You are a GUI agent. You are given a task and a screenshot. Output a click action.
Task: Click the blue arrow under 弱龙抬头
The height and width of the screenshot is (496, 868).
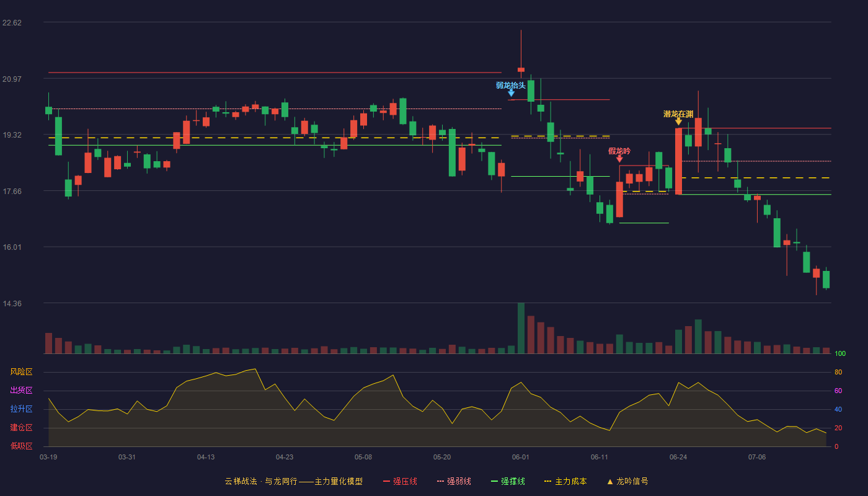(511, 93)
